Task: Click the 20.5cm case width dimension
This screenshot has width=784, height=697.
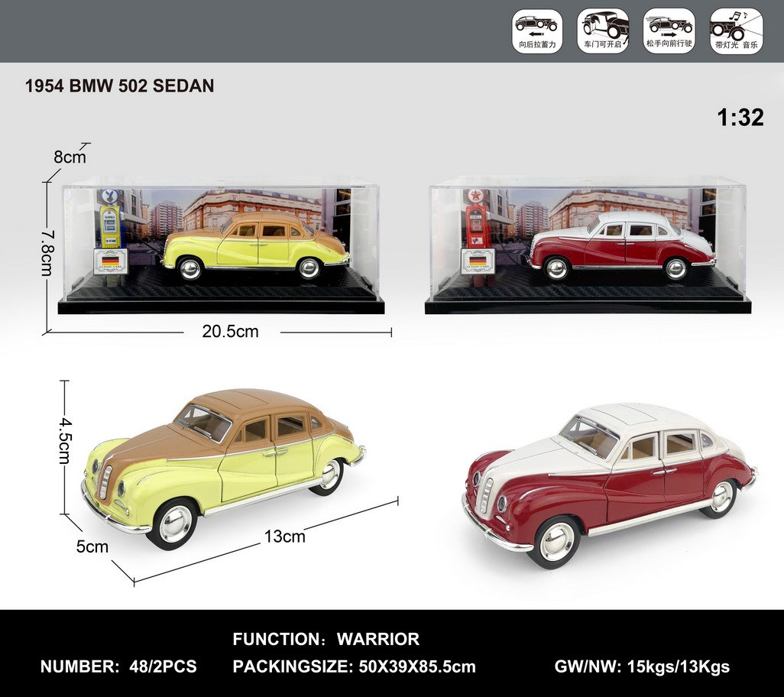Action: (230, 332)
